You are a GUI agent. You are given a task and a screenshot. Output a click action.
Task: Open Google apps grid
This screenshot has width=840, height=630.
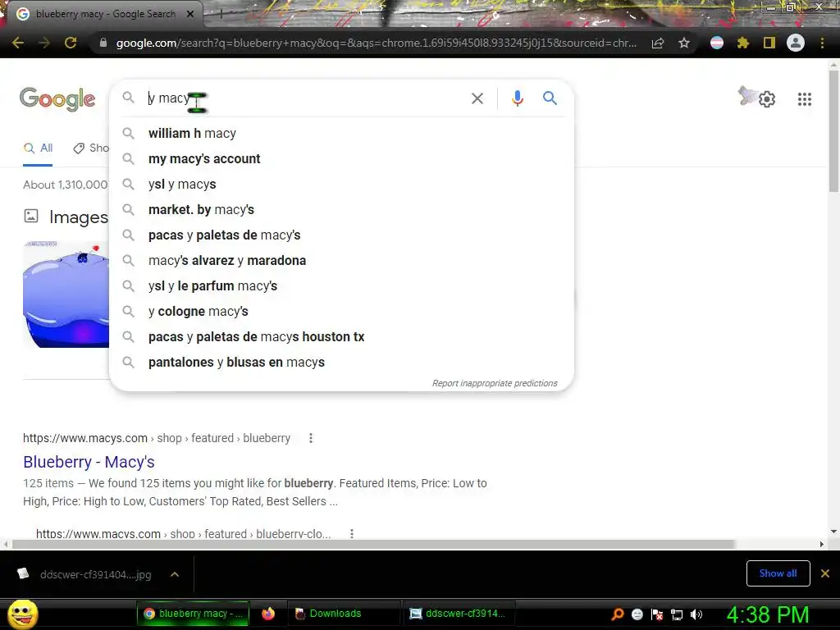point(804,99)
